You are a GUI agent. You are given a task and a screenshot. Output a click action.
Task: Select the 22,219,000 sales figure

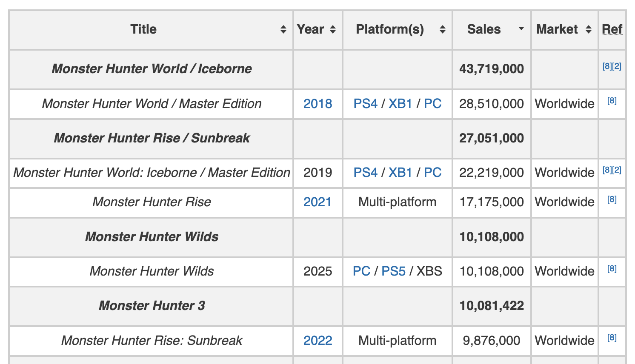[x=492, y=173]
